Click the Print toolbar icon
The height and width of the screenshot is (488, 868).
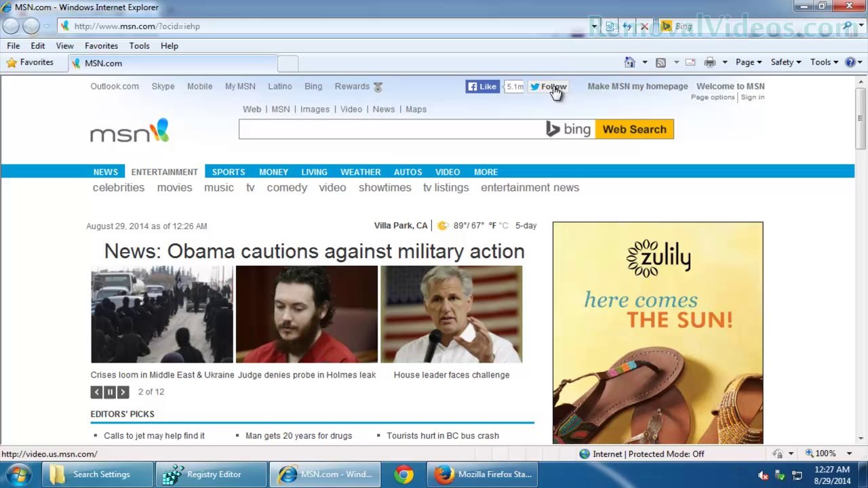(x=710, y=62)
